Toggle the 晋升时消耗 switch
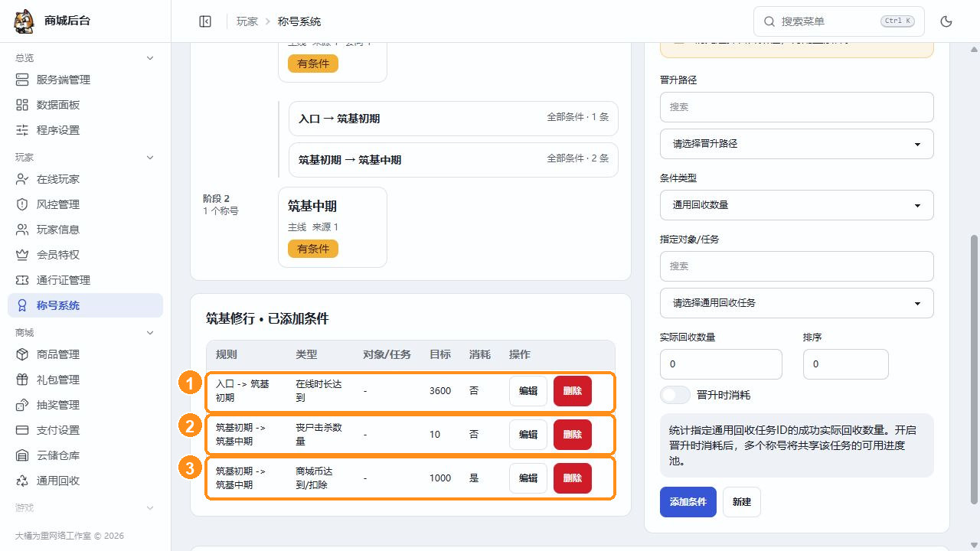Viewport: 980px width, 551px height. point(675,395)
